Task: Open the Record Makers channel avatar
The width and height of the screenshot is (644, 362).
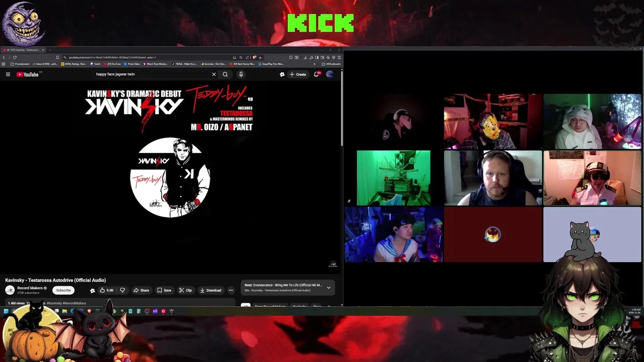Action: point(10,290)
